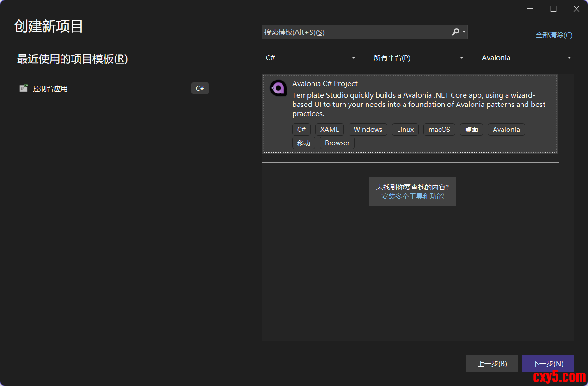Open the Avalonia project type filter dropdown

(526, 58)
